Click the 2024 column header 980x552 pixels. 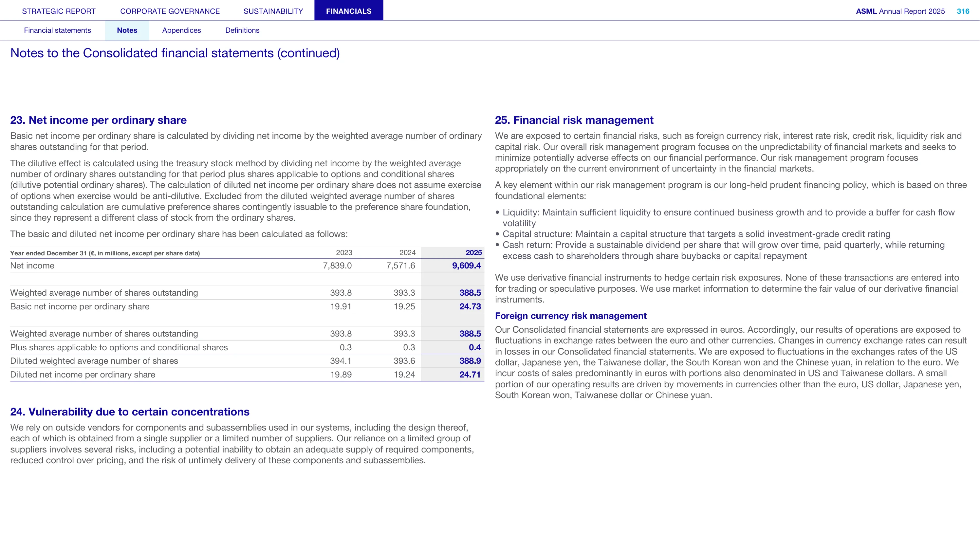click(407, 253)
